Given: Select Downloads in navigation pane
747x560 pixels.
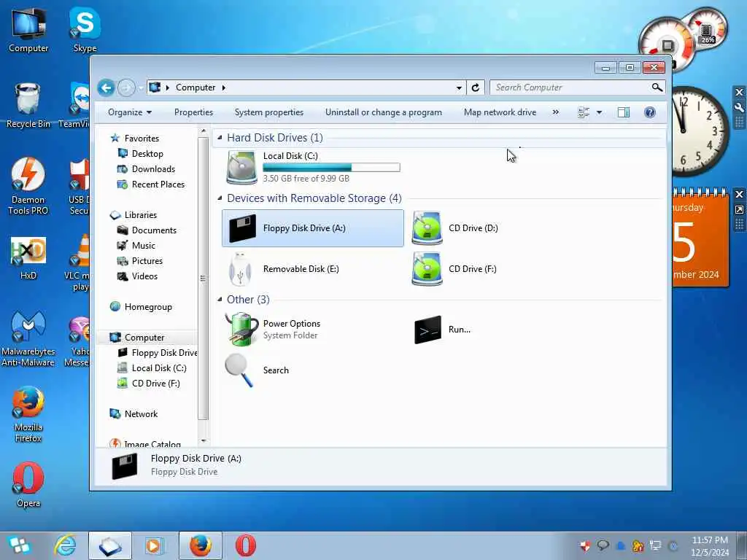Looking at the screenshot, I should coord(153,169).
